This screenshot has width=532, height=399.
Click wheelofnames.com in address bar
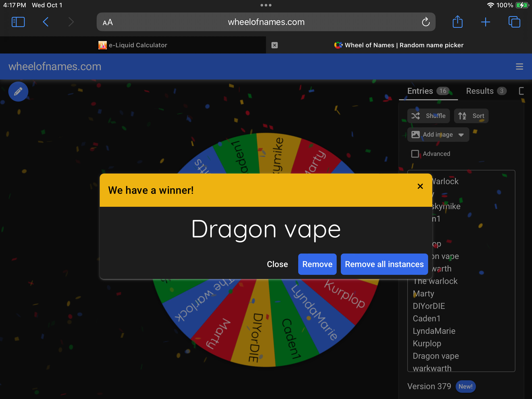pyautogui.click(x=266, y=22)
